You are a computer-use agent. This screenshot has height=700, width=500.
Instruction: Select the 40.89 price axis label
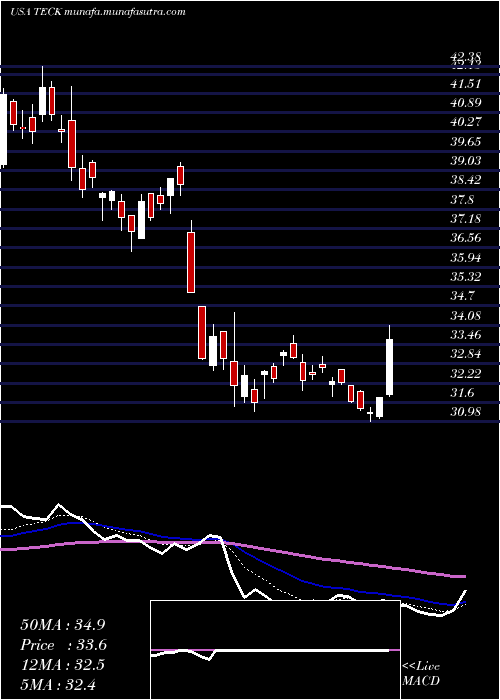466,103
